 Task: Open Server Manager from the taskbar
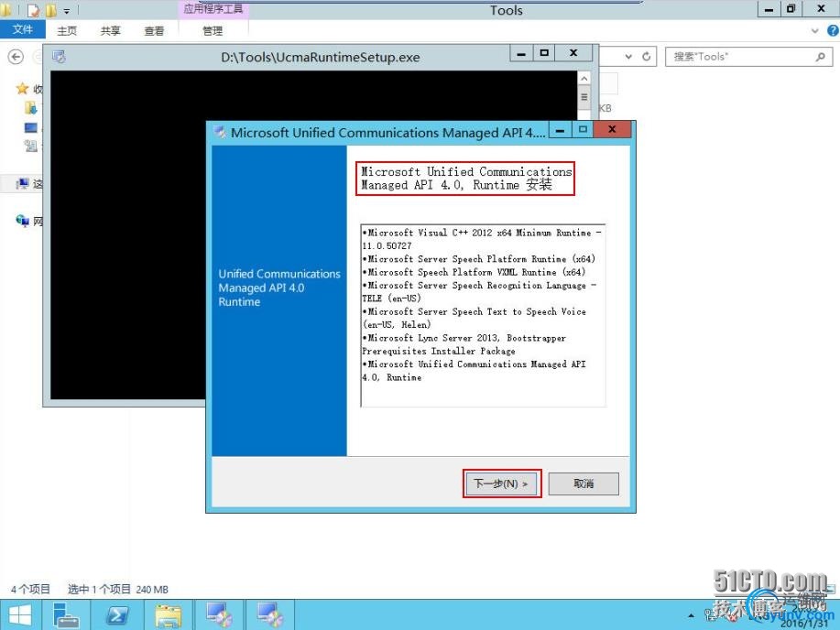click(66, 615)
